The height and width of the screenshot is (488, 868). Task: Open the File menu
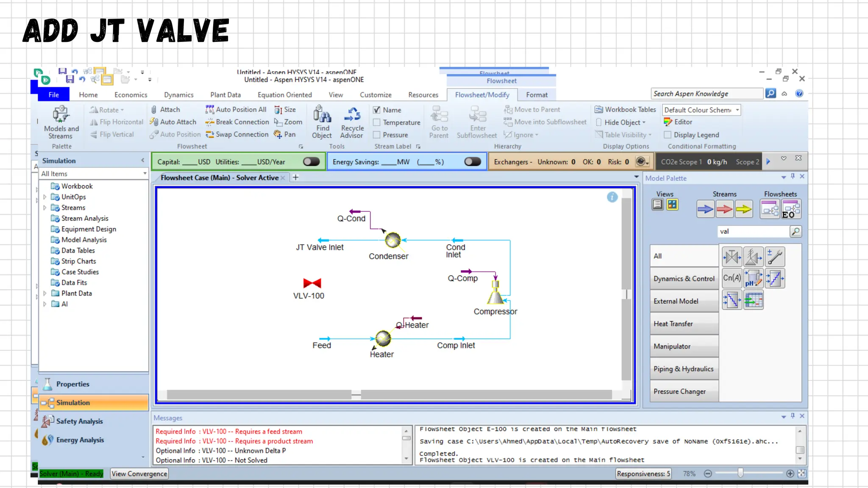pyautogui.click(x=53, y=94)
